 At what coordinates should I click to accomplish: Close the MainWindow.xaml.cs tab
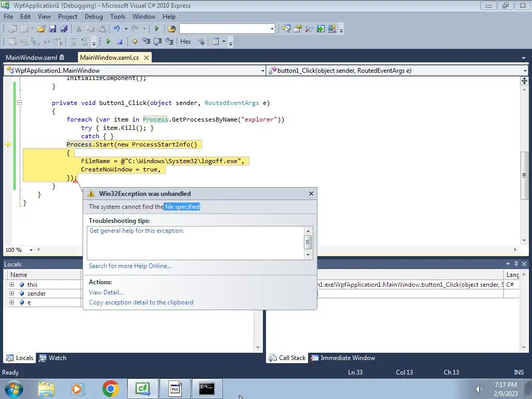(147, 57)
